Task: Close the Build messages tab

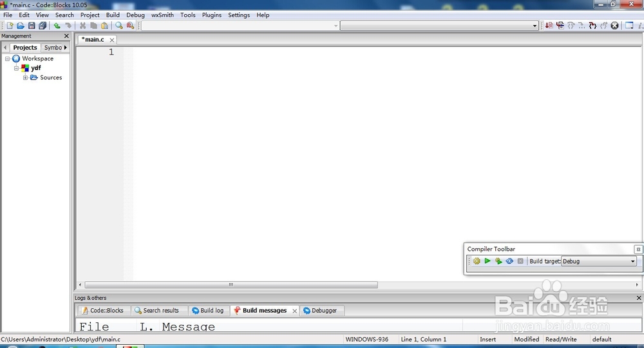Action: tap(294, 311)
